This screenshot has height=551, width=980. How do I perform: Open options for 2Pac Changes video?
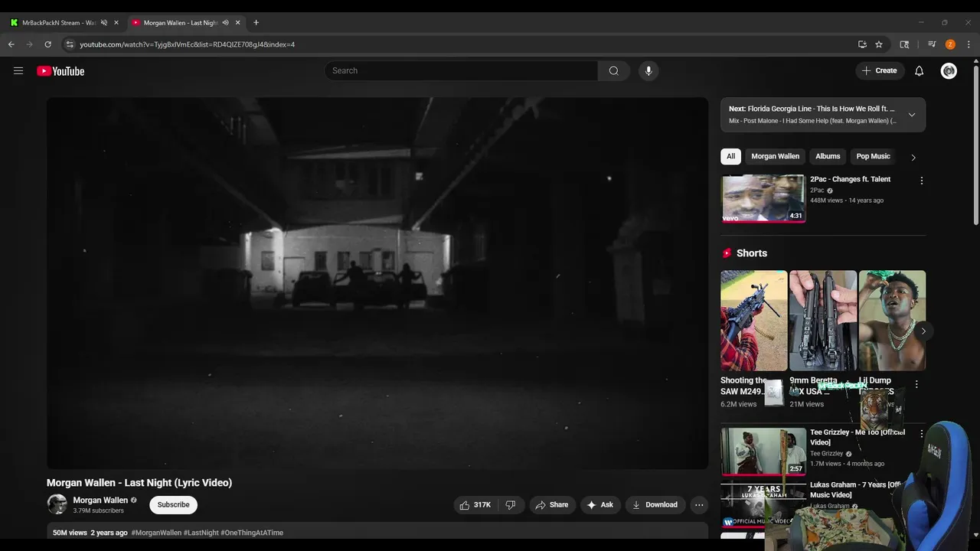click(x=921, y=181)
